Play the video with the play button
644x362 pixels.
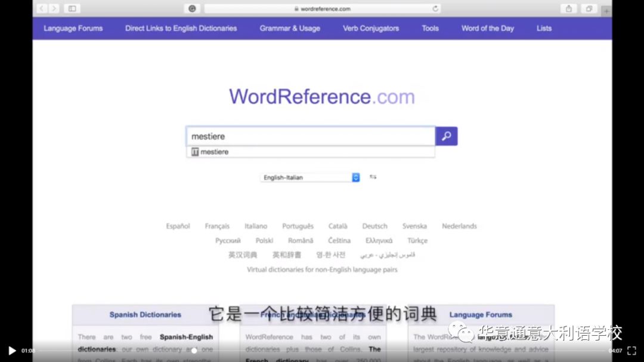coord(12,351)
